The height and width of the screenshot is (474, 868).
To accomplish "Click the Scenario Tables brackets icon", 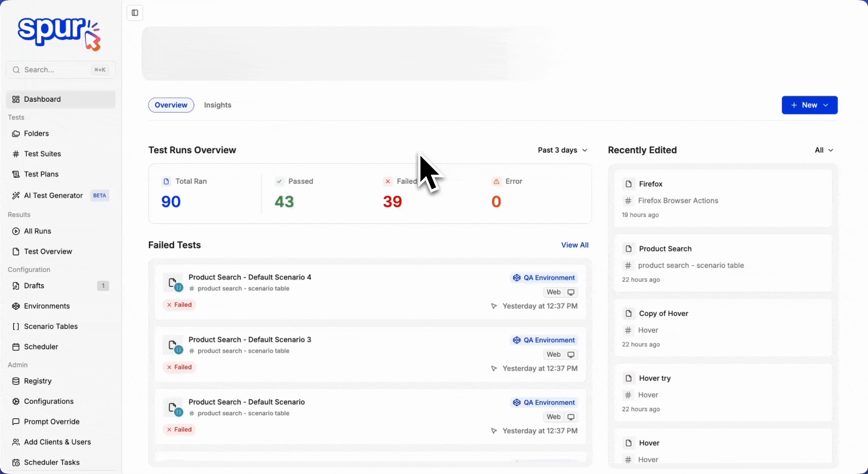I will tap(16, 327).
